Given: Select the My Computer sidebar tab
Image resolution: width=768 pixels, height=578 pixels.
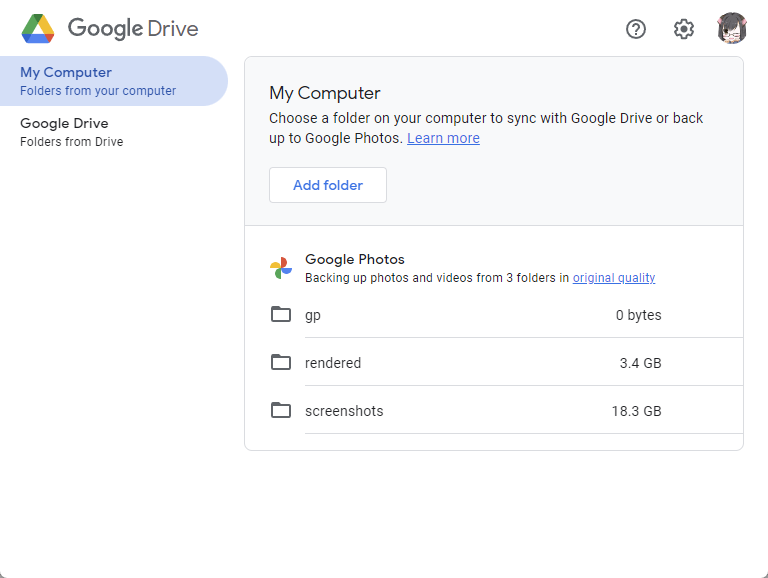Looking at the screenshot, I should pyautogui.click(x=114, y=81).
